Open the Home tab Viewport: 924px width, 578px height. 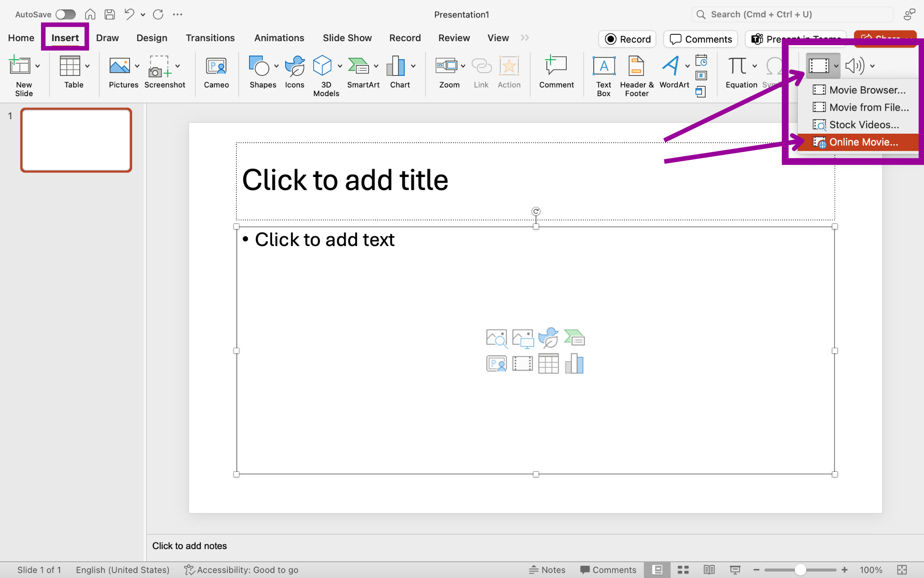21,38
